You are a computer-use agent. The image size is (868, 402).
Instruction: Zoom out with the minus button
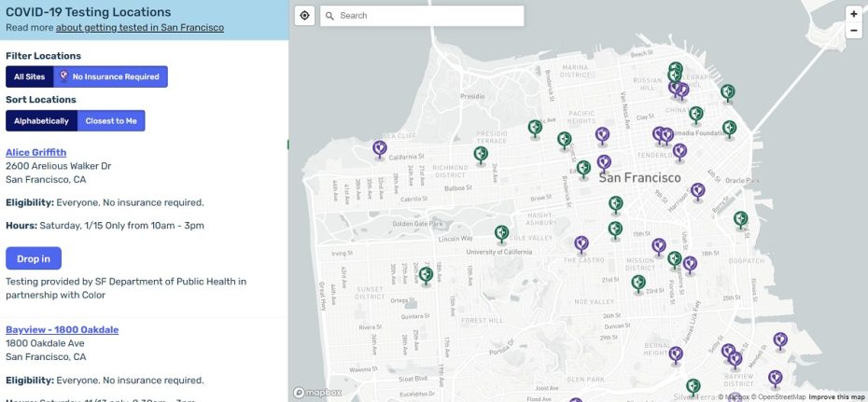pos(853,31)
